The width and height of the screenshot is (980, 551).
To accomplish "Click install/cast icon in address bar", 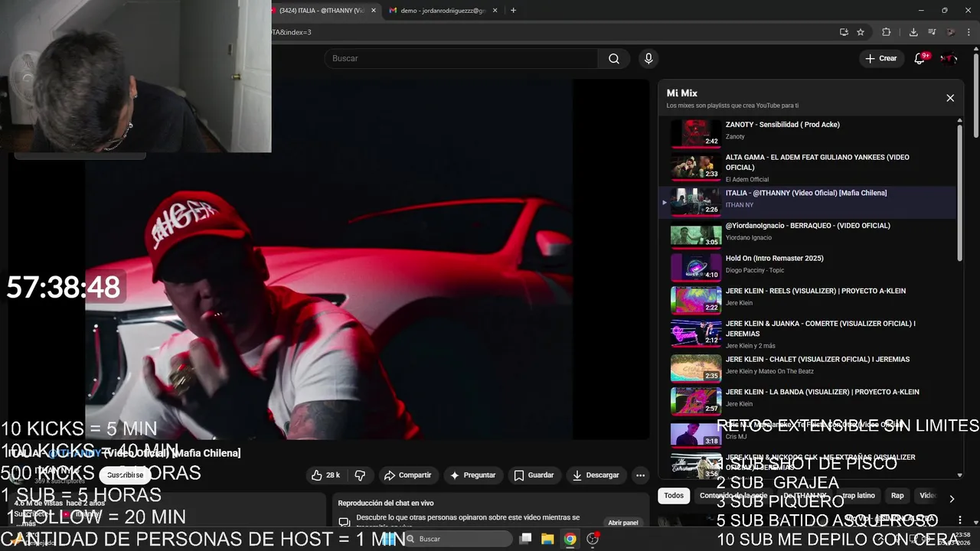I will click(844, 32).
